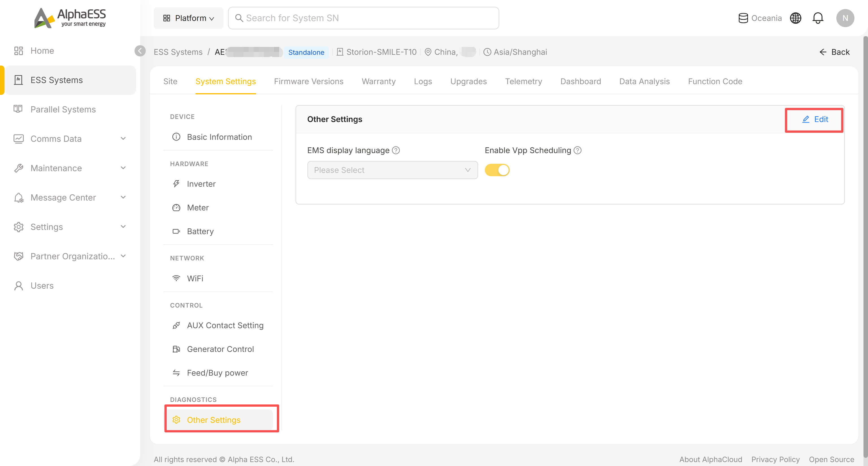Screen dimensions: 868x466
Task: Toggle the Enable Vpp Scheduling switch
Action: tap(497, 170)
